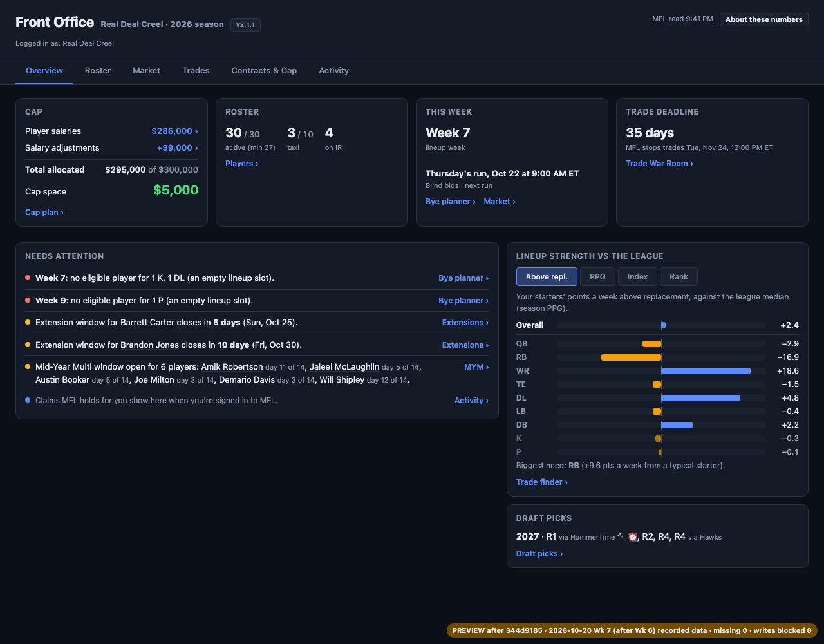Open the Contracts & Cap tab
The image size is (824, 644).
264,71
